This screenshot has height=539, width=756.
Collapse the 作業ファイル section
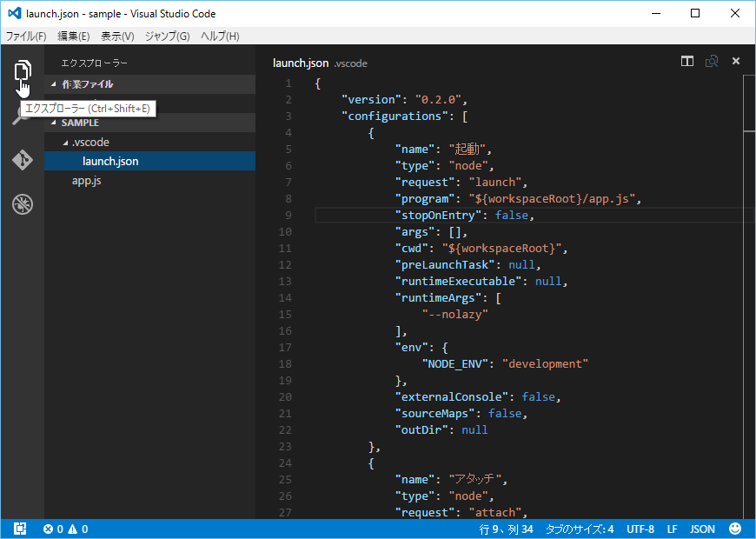pos(87,84)
